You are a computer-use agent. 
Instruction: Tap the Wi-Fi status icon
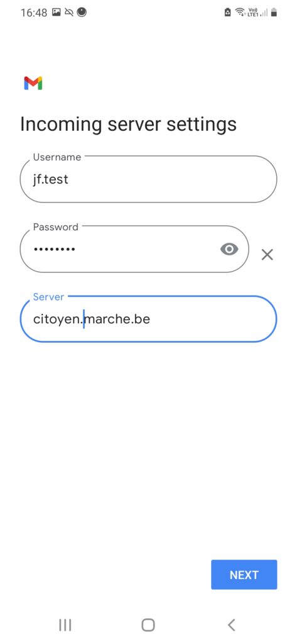(x=240, y=13)
